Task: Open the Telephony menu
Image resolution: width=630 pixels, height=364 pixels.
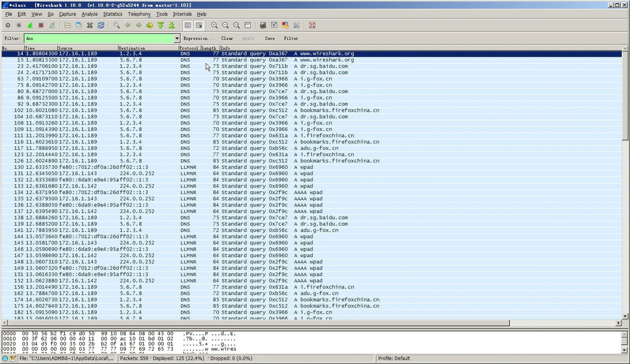Action: tap(139, 14)
